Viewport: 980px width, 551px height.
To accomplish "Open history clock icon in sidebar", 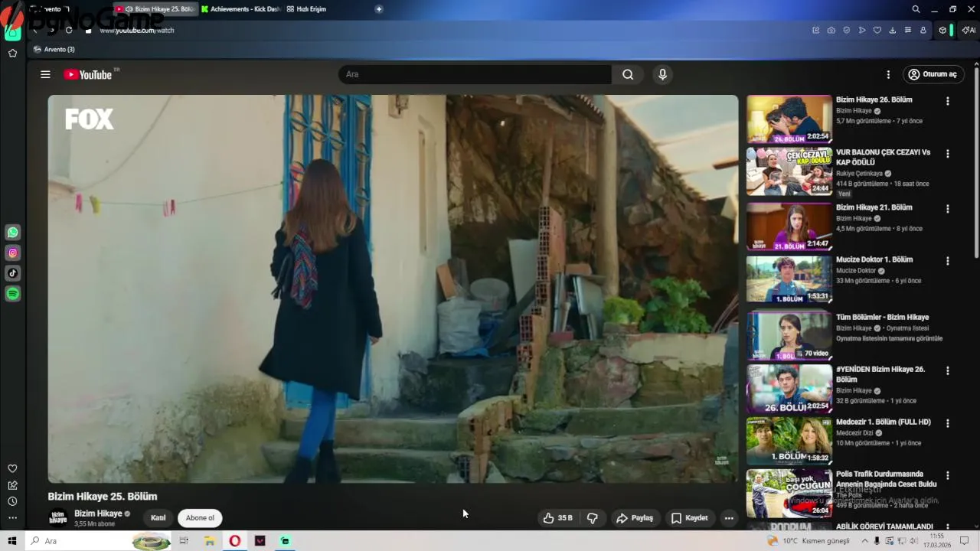I will (x=12, y=501).
